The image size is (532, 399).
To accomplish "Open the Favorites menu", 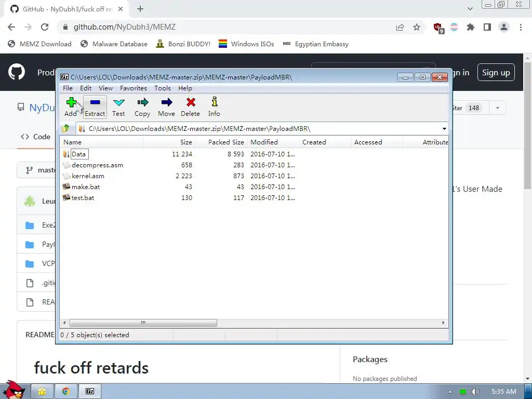I will (x=134, y=88).
